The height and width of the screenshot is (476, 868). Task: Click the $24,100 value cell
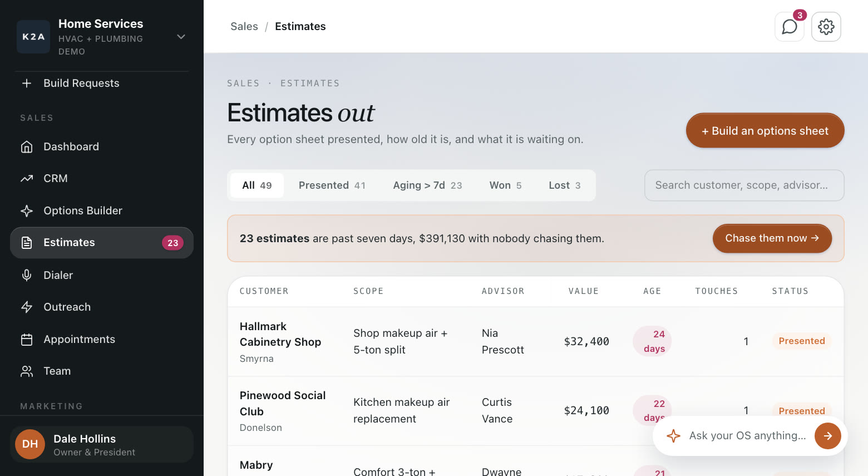pyautogui.click(x=586, y=411)
